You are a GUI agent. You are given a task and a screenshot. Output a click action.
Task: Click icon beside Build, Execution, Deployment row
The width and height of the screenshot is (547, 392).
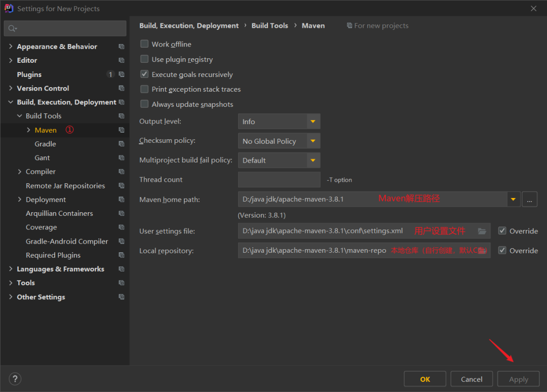point(122,102)
